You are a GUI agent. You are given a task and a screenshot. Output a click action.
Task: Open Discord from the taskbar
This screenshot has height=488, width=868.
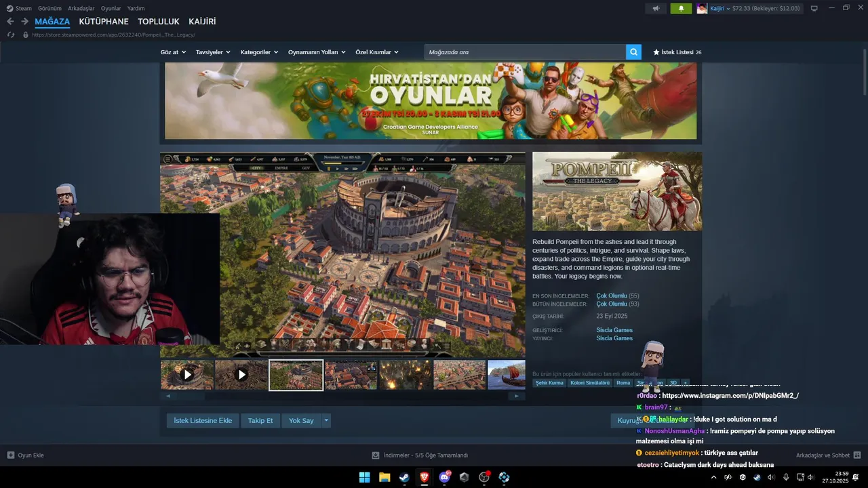pos(445,477)
